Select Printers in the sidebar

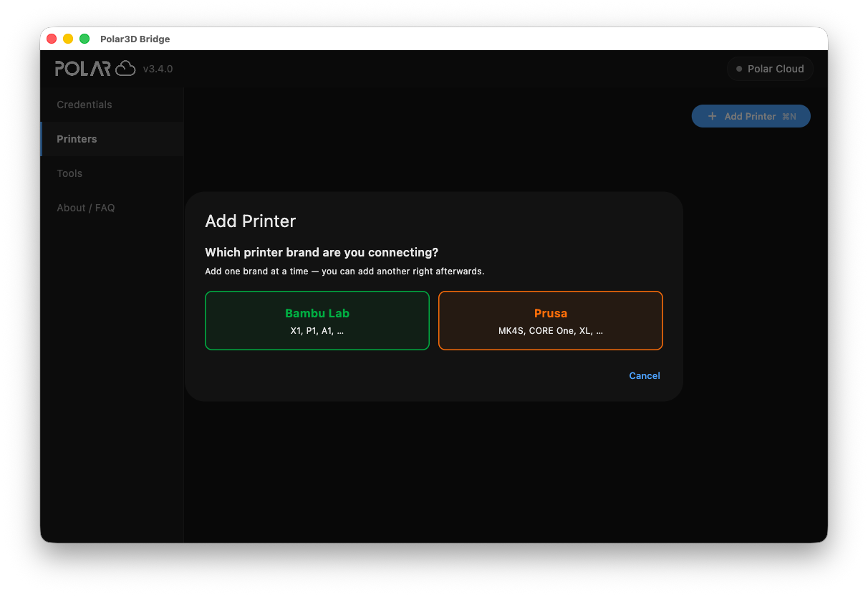coord(112,139)
